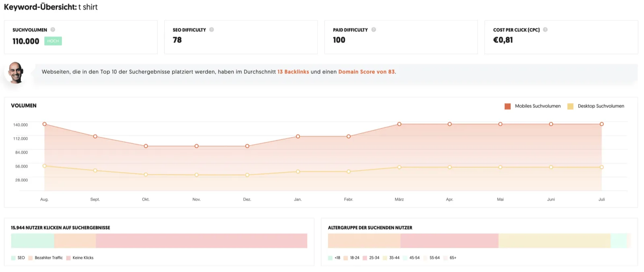Image resolution: width=644 pixels, height=272 pixels.
Task: Click the help icon beside Suchvolumen
Action: click(53, 29)
